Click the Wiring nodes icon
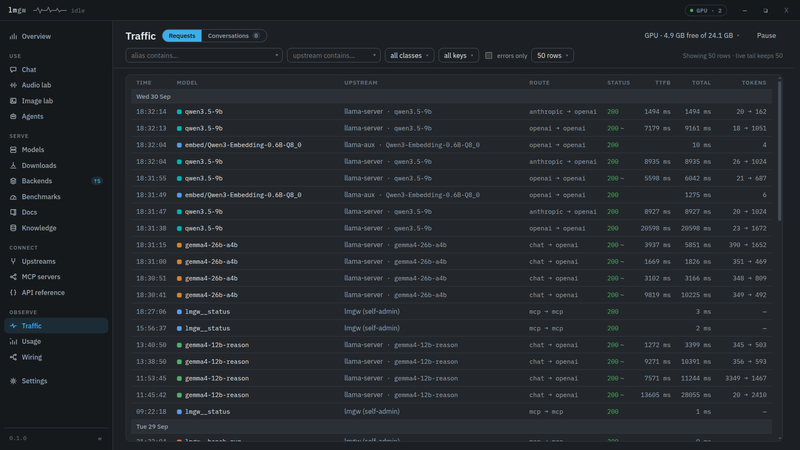 (x=13, y=357)
